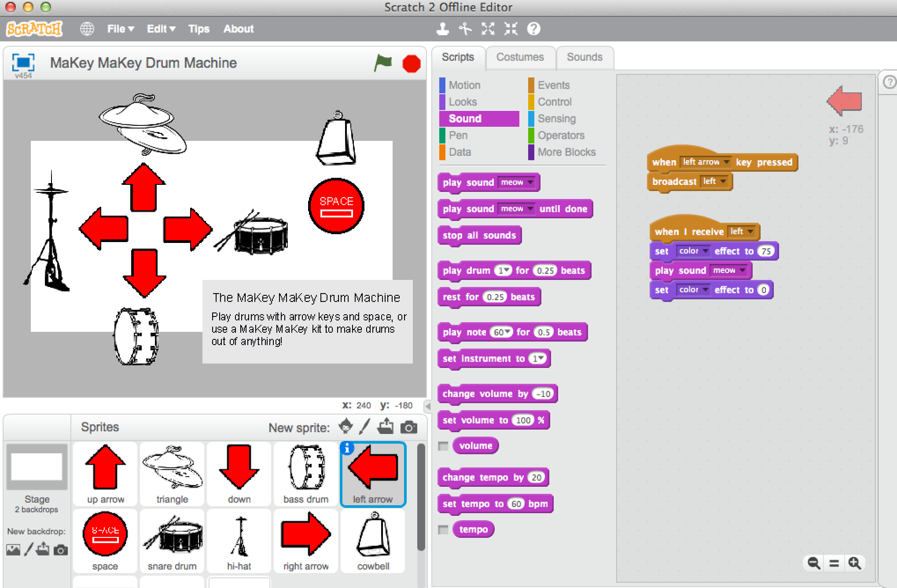
Task: Open Block Help via the question mark icon
Action: [533, 29]
